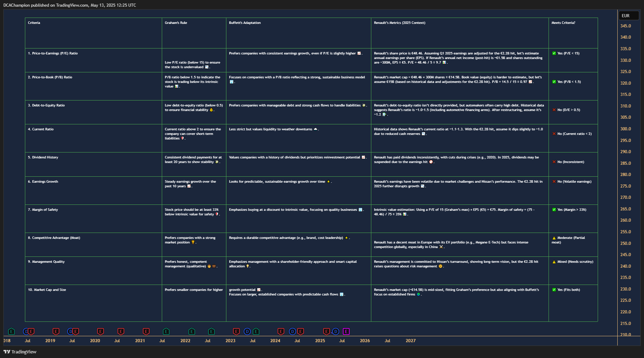Image resolution: width=644 pixels, height=358 pixels.
Task: Click the green check beside Yes (Fits both)
Action: [x=554, y=290]
